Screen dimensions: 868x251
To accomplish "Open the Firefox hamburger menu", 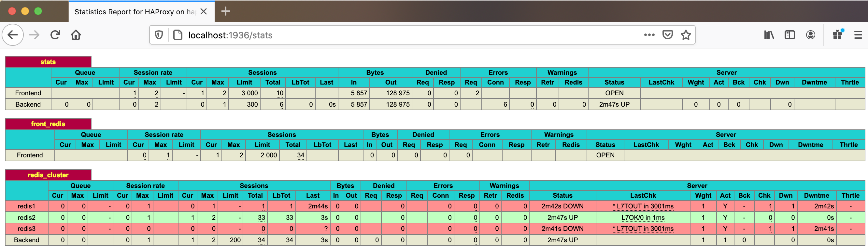I will pos(858,35).
